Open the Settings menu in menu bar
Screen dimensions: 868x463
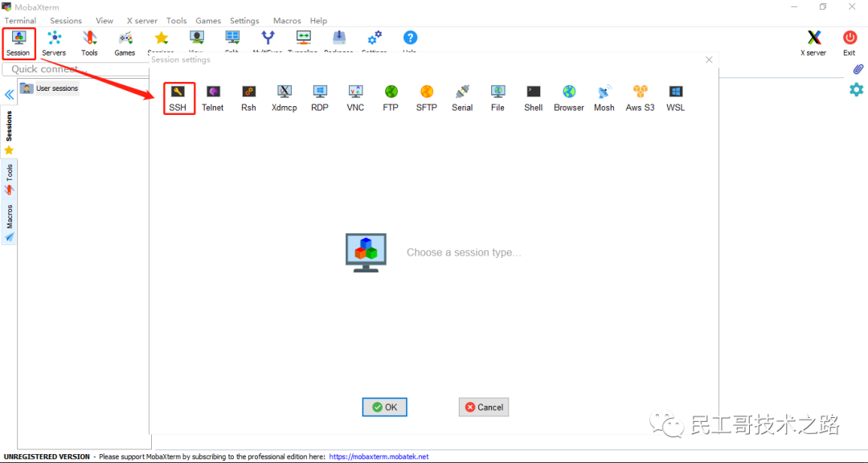[244, 20]
